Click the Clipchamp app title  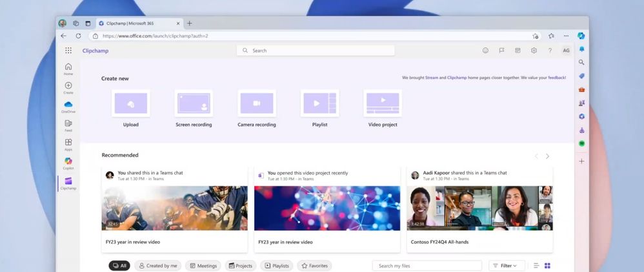point(96,51)
